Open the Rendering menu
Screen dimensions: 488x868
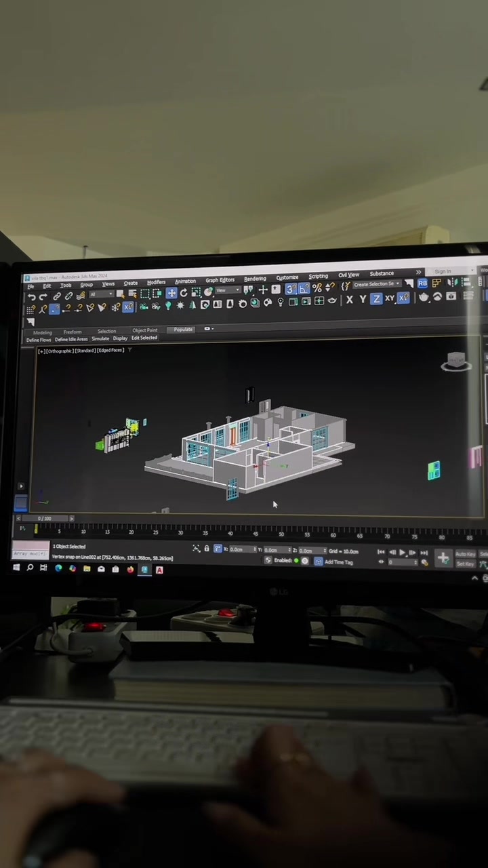click(255, 279)
